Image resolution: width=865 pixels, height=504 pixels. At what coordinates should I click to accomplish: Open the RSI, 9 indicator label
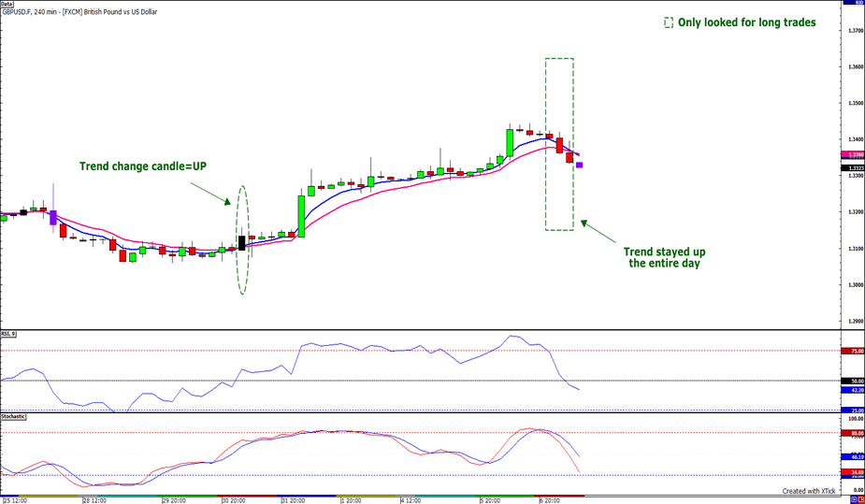[7, 334]
